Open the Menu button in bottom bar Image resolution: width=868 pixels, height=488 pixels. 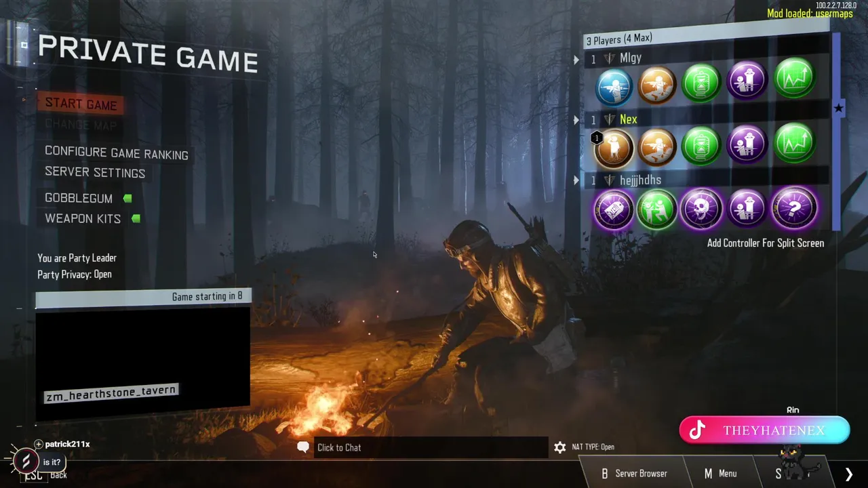(x=720, y=474)
